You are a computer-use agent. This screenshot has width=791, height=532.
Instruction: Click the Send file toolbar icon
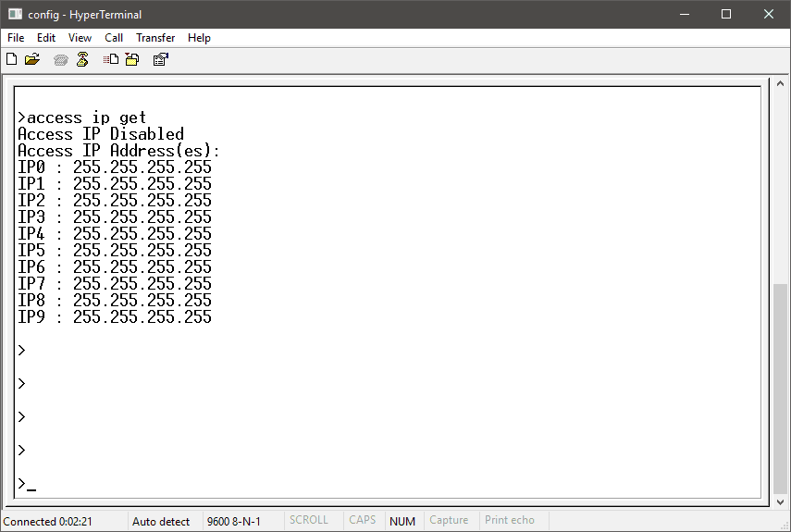coord(111,59)
